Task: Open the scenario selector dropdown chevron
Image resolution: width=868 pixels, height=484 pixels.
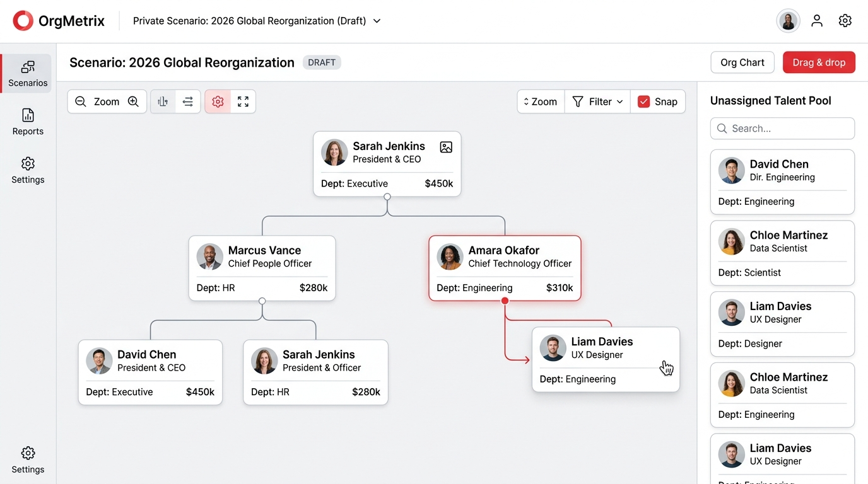Action: coord(377,21)
